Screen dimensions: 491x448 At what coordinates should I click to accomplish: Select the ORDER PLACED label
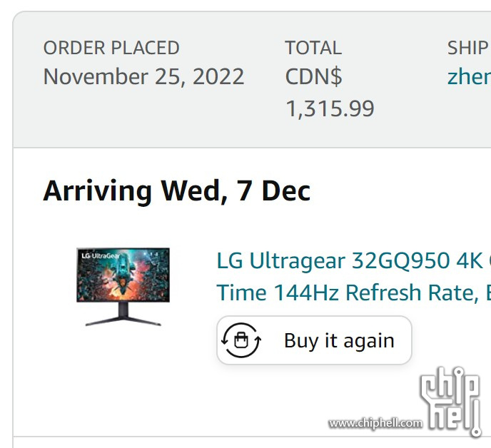[111, 48]
